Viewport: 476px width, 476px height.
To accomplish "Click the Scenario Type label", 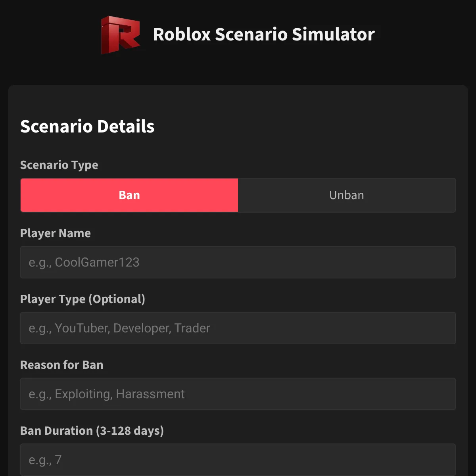I will (59, 165).
